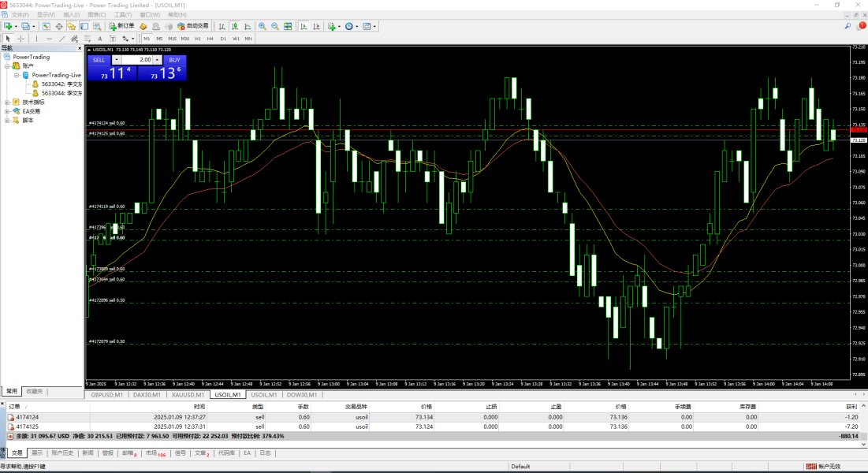Pick the text label (A) tool
Viewport: 868px width, 473px height.
coord(99,38)
